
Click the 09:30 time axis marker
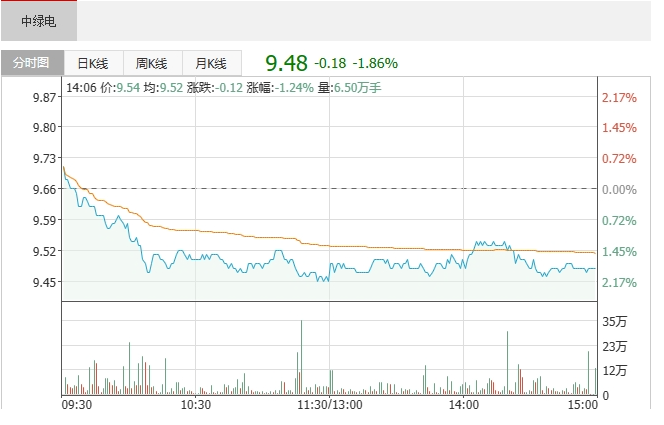[77, 405]
